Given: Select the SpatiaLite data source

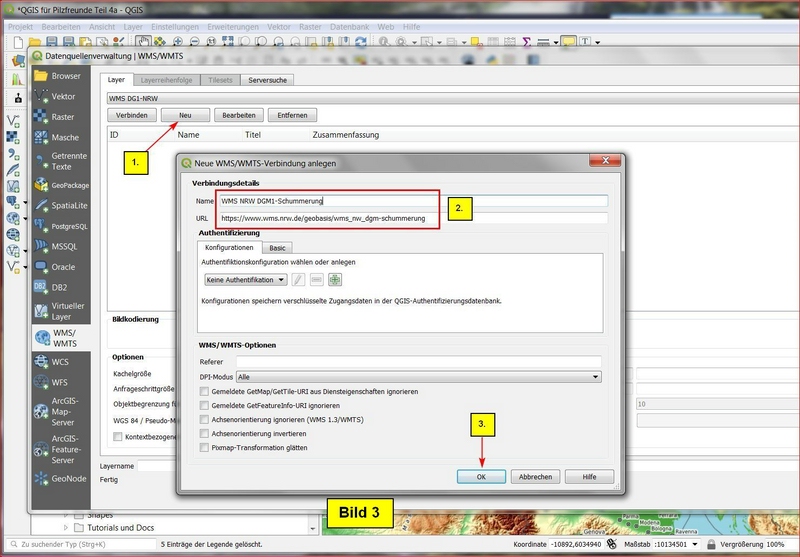Looking at the screenshot, I should point(61,206).
